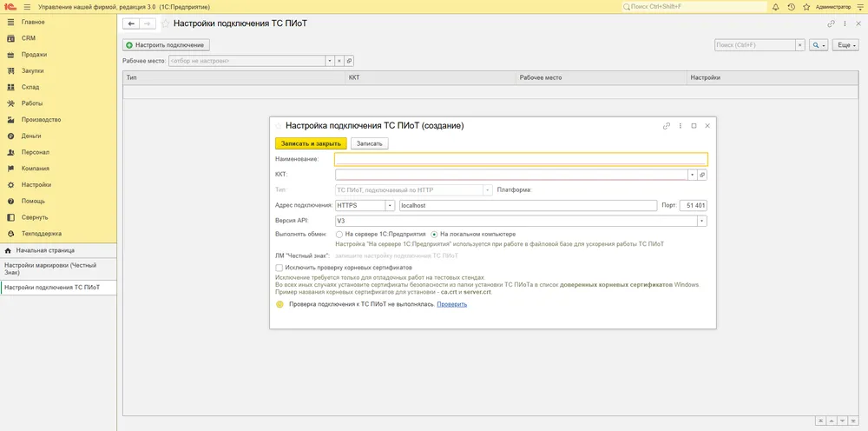Copy link icon in dialog header
Image resolution: width=868 pixels, height=431 pixels.
667,126
